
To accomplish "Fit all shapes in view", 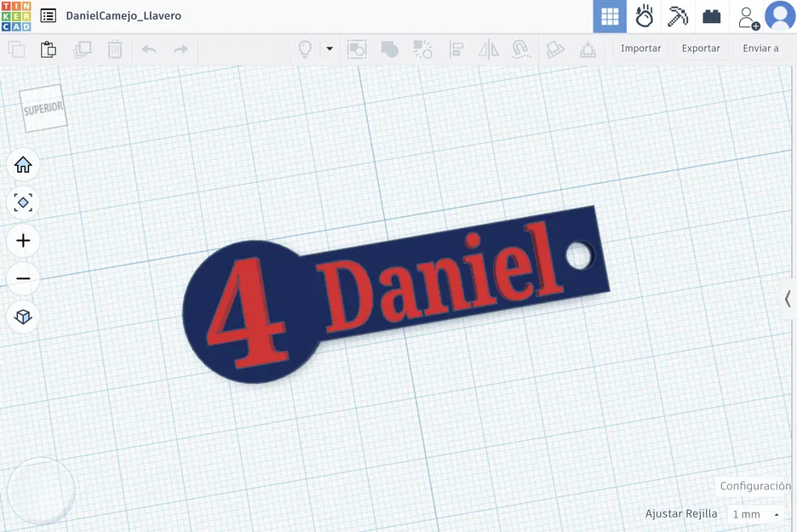I will [23, 203].
